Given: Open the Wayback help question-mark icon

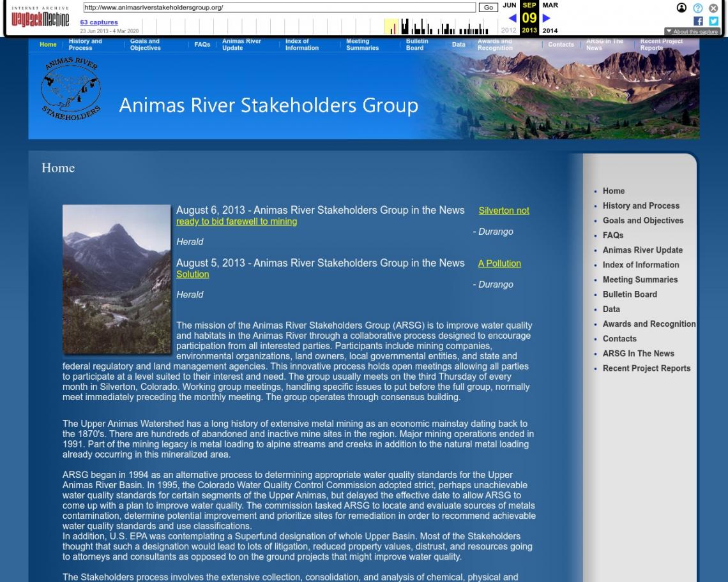Looking at the screenshot, I should [x=697, y=8].
